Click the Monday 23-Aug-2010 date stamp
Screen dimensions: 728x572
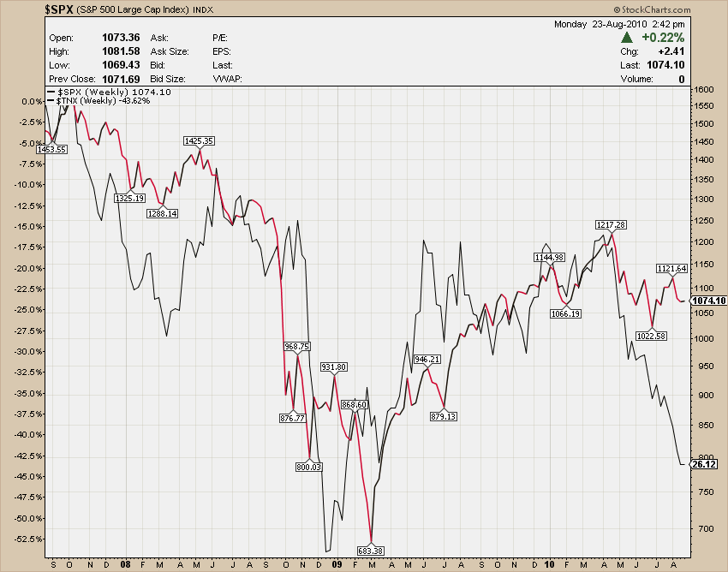(x=607, y=24)
